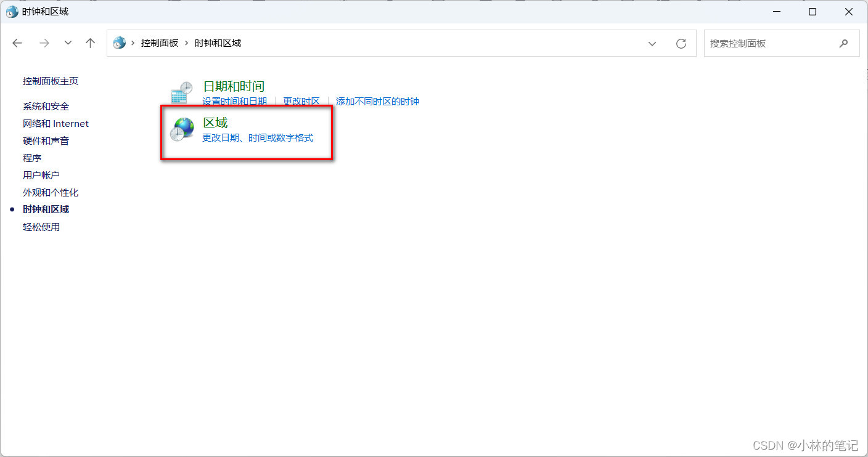Select 控制面板 in the breadcrumb

[x=159, y=42]
